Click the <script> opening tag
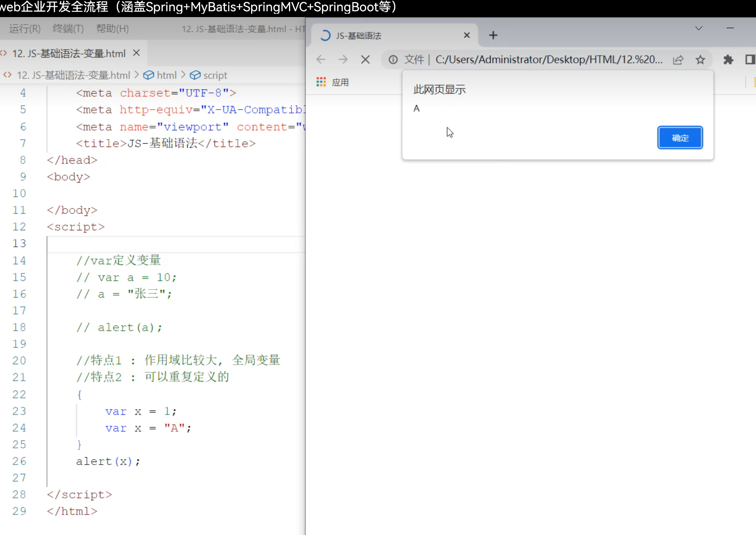The height and width of the screenshot is (535, 756). click(75, 227)
